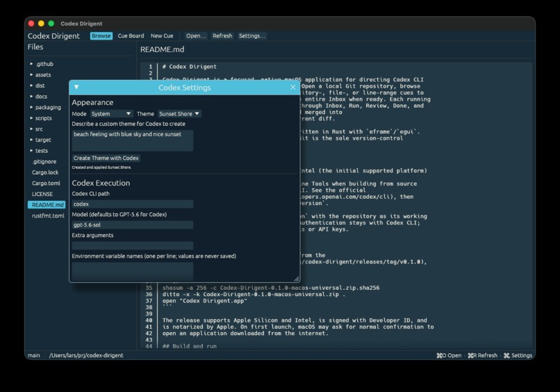
Task: Click the ⌘, Settings status bar shortcut
Action: 518,355
